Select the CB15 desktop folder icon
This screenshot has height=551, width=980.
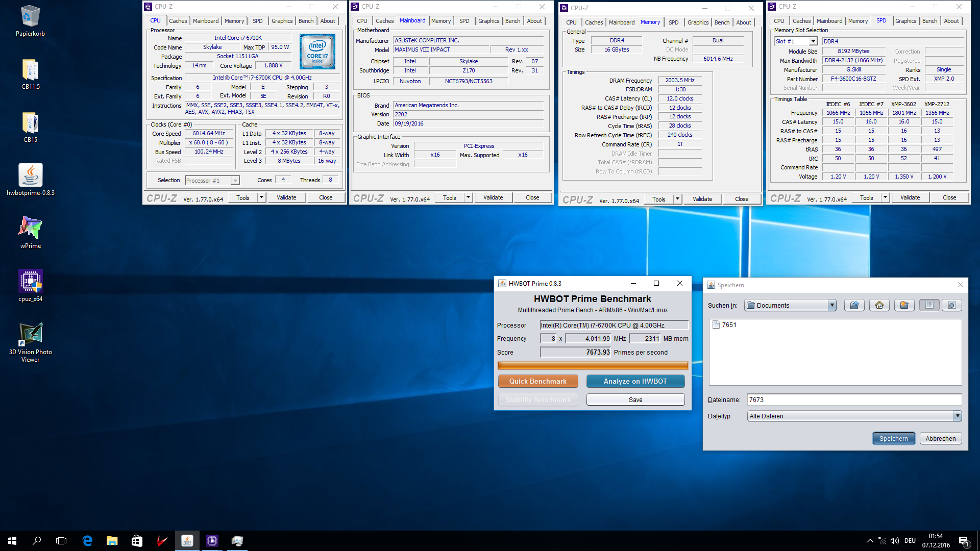pos(30,128)
